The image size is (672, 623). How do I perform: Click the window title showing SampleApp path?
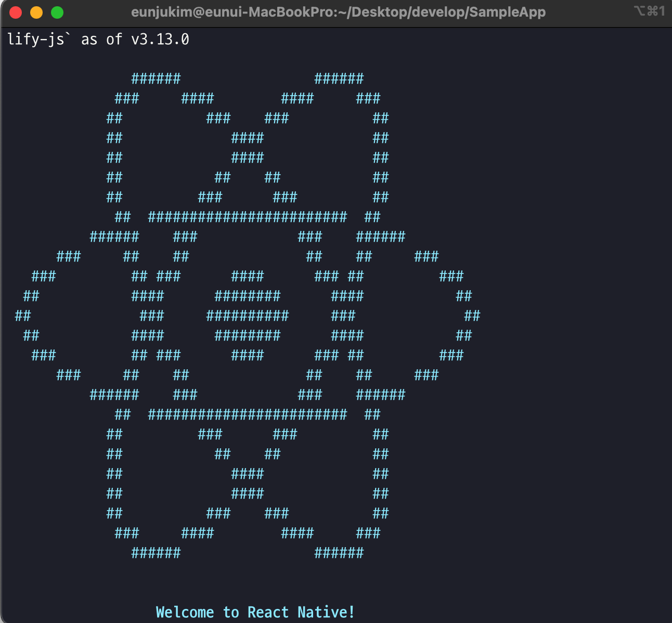[338, 12]
